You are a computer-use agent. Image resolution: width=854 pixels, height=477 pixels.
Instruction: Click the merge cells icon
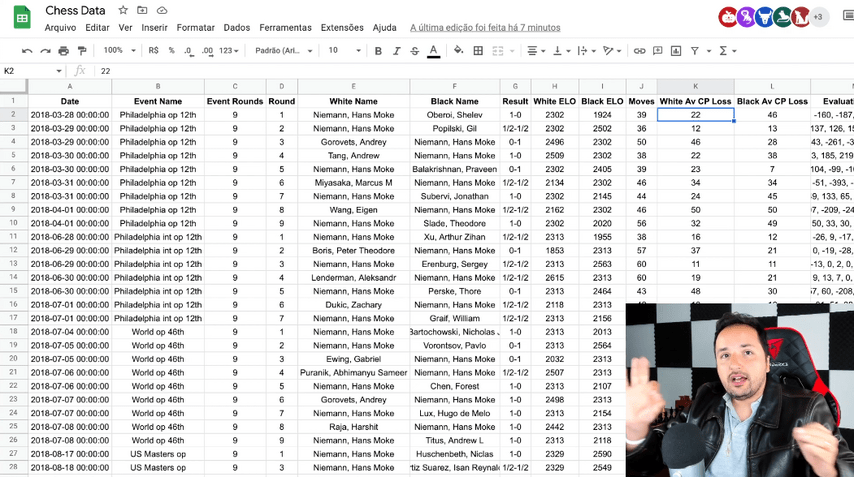(498, 51)
